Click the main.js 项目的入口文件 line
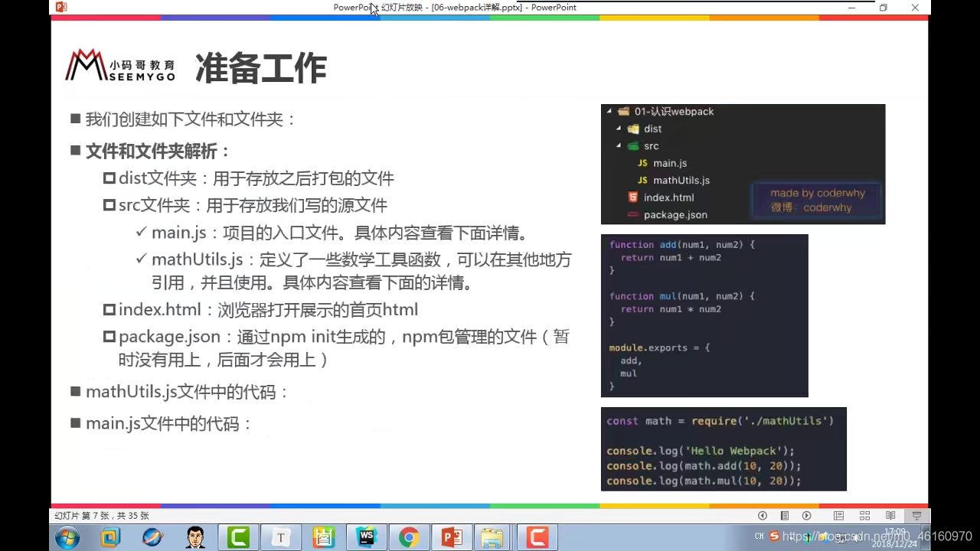The width and height of the screenshot is (980, 551). [x=340, y=233]
